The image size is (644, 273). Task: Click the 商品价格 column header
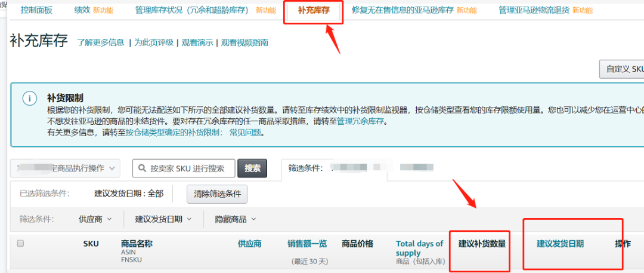357,244
